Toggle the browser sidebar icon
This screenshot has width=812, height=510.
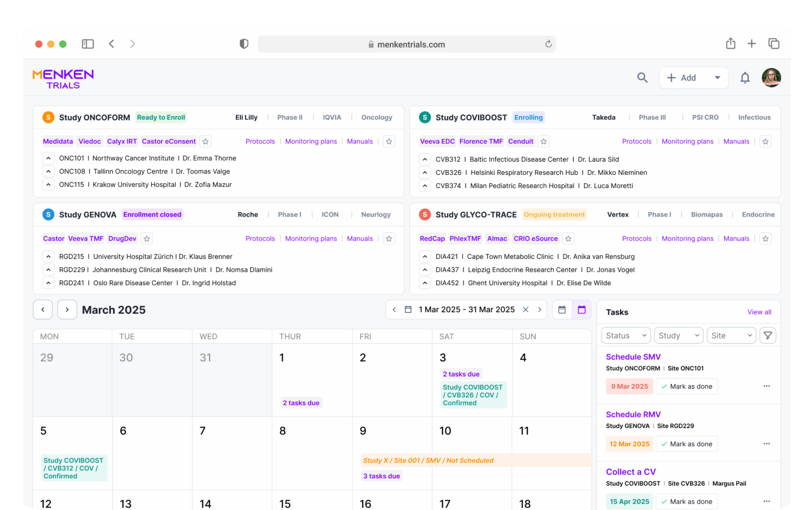pos(88,44)
